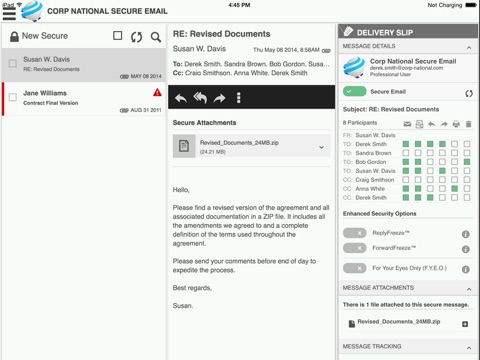This screenshot has width=480, height=360.
Task: Compose a New Secure message
Action: (39, 36)
